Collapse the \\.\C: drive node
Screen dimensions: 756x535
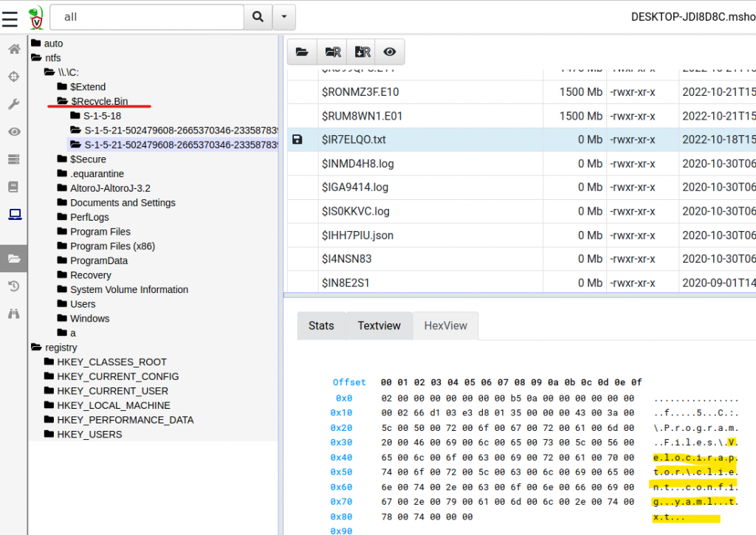click(x=62, y=72)
